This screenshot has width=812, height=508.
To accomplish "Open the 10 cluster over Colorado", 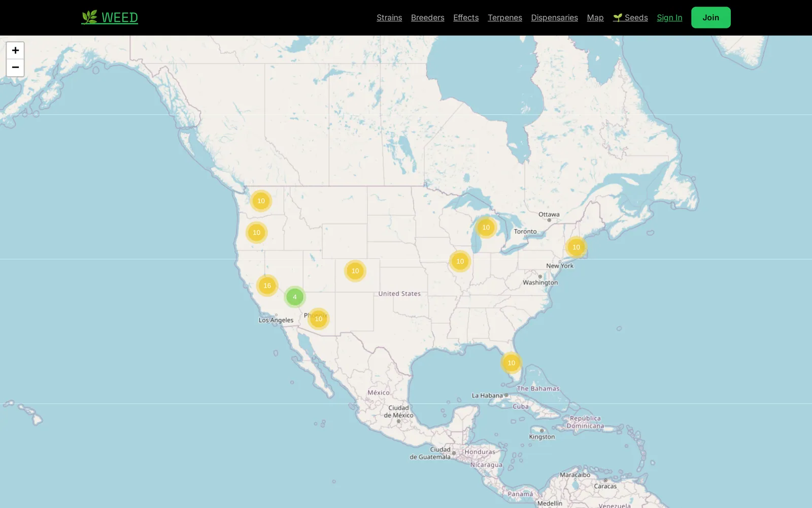I will 355,271.
